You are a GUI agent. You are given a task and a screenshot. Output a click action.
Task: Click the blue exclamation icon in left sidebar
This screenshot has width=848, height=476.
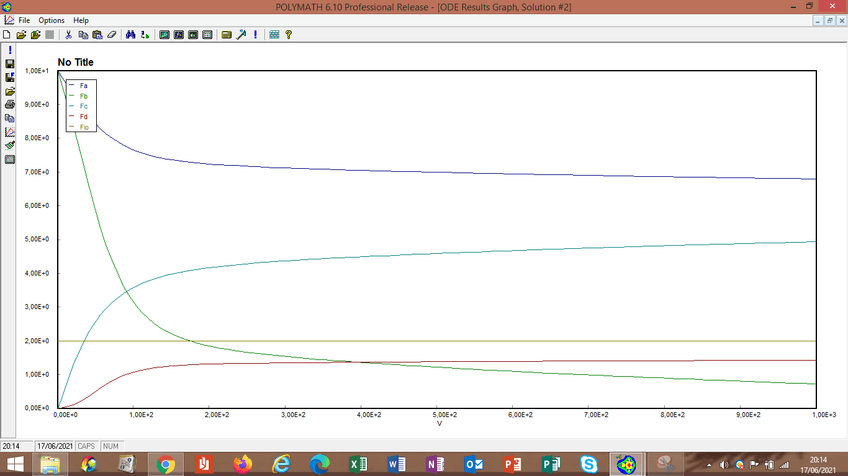point(10,49)
